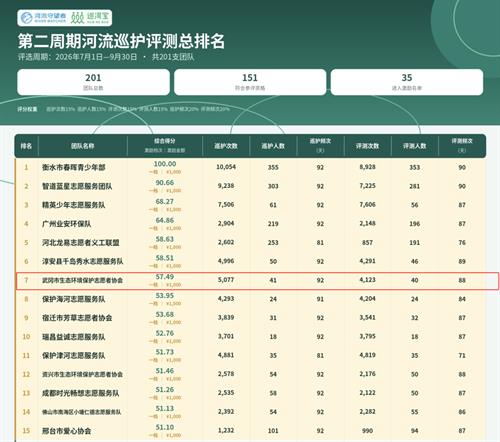Click the score 57.49

coord(165,277)
